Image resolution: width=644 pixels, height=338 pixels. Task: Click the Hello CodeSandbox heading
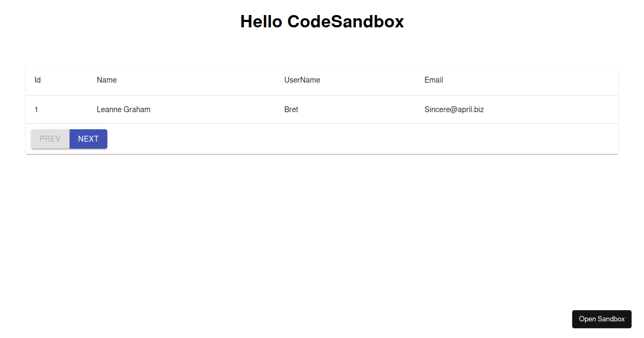point(322,21)
